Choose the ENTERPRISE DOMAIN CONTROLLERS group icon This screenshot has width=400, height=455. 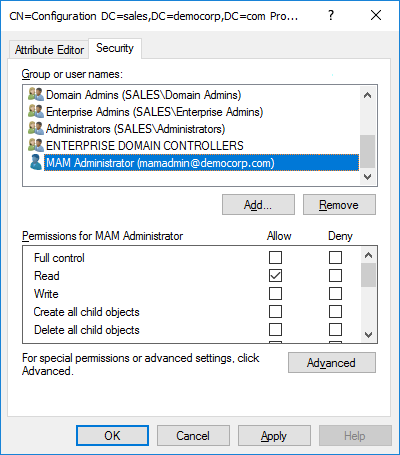point(36,145)
